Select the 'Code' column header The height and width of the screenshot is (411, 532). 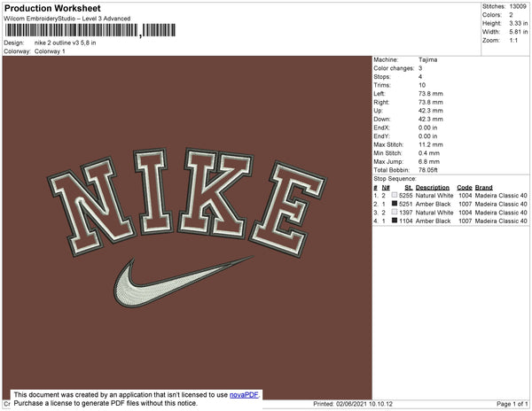[465, 188]
